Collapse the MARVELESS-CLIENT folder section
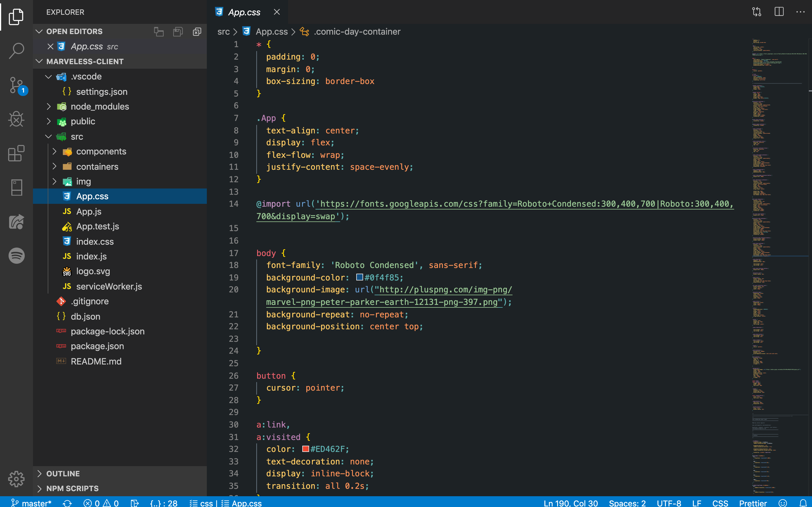812x507 pixels. (39, 61)
